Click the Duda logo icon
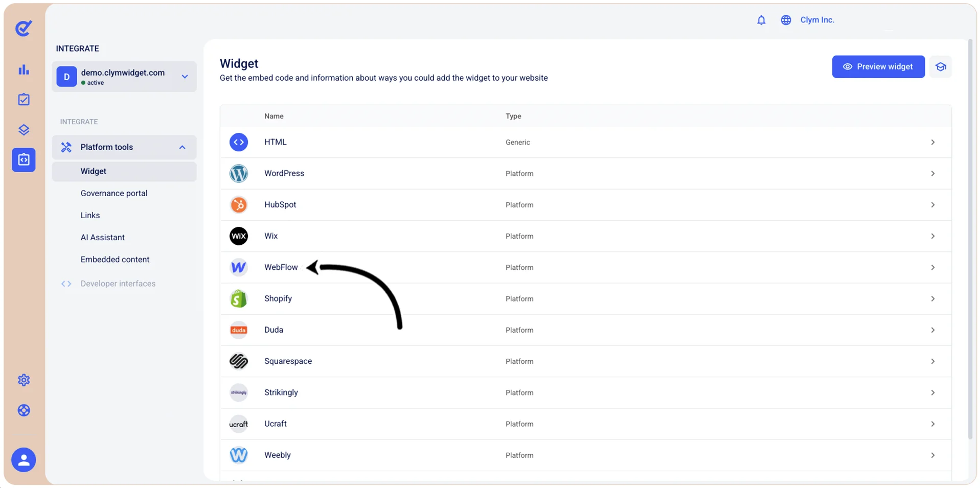This screenshot has width=980, height=488. pos(239,330)
